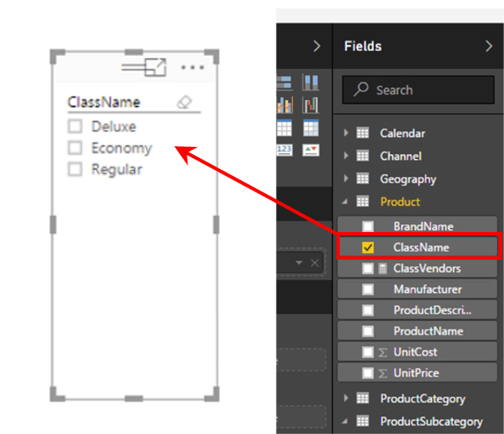Select the ribbon chart visualization icon
The width and height of the screenshot is (504, 434).
click(311, 105)
